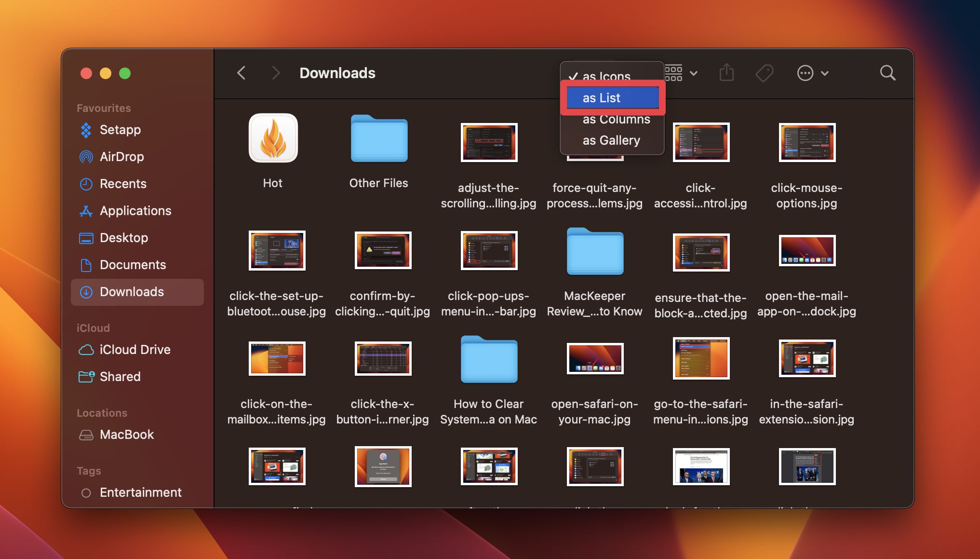Select iCloud Drive in the sidebar
This screenshot has width=980, height=559.
[135, 349]
